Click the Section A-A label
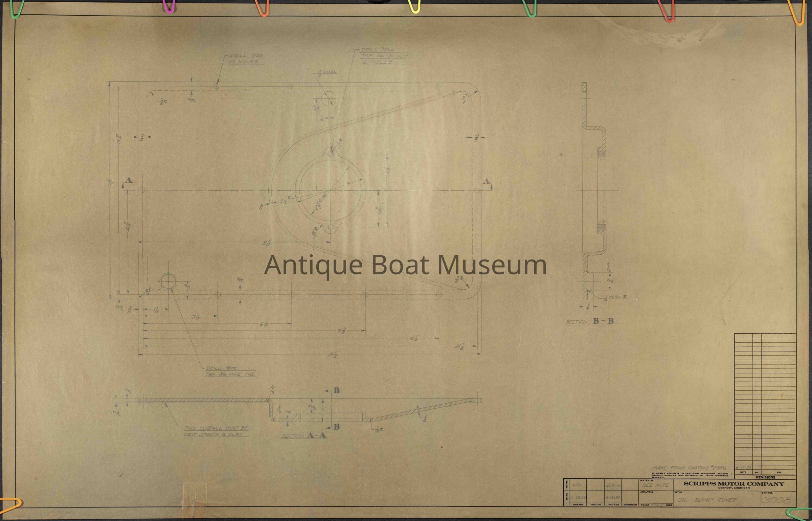Viewport: 812px width, 521px height. click(x=304, y=436)
